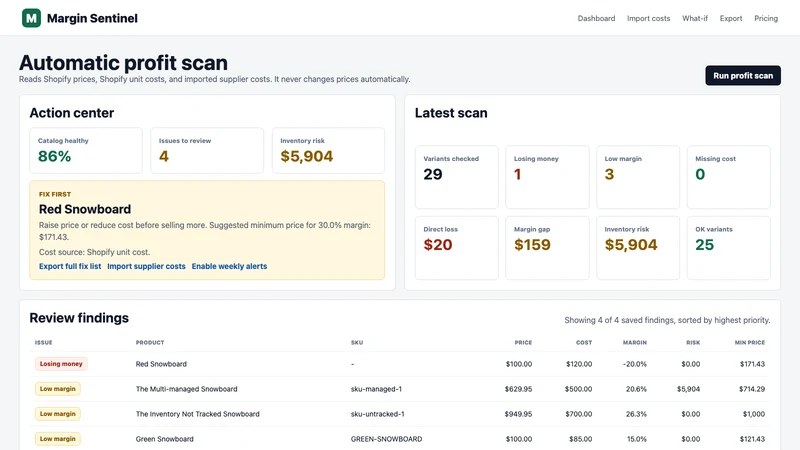Select Export in the top navigation
The width and height of the screenshot is (800, 450).
pyautogui.click(x=731, y=18)
